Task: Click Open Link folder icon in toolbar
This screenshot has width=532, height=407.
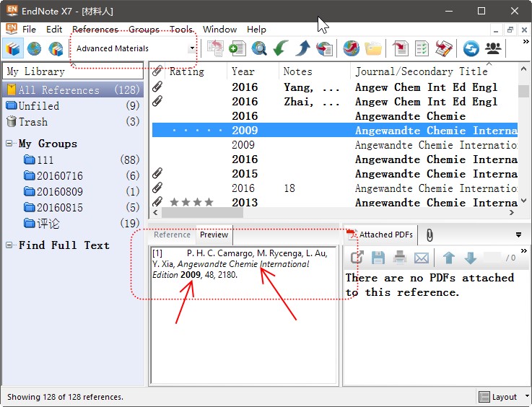Action: coord(372,49)
